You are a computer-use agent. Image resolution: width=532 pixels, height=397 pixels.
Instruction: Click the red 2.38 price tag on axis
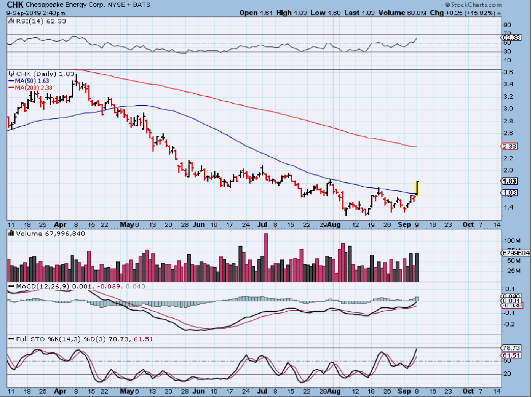tap(509, 146)
